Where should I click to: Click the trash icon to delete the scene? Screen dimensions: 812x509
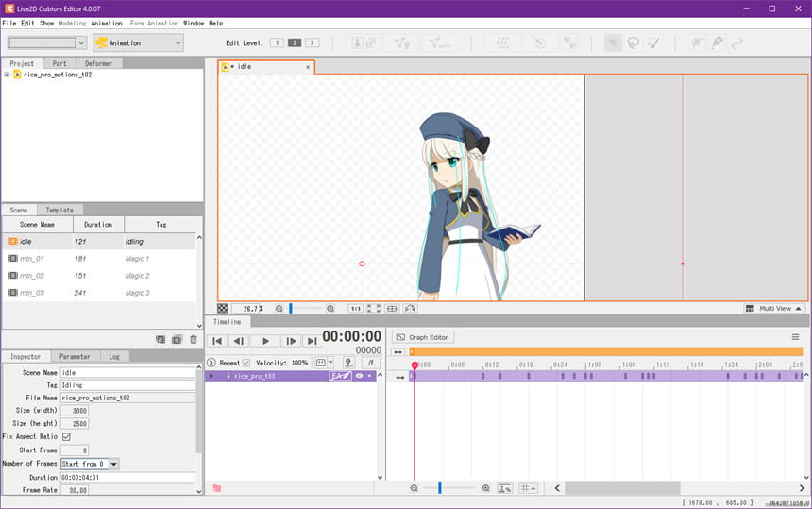tap(194, 340)
